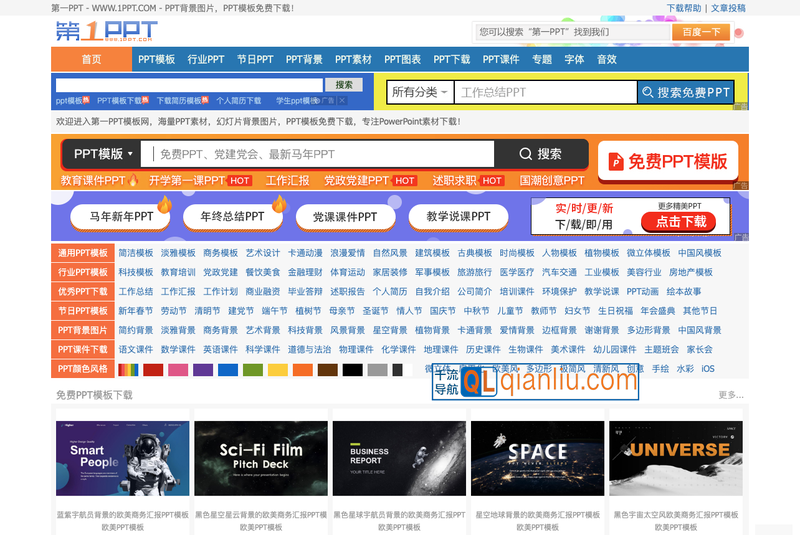Click the red 点击下载 button
Screen dimensions: 800x535
[x=680, y=222]
